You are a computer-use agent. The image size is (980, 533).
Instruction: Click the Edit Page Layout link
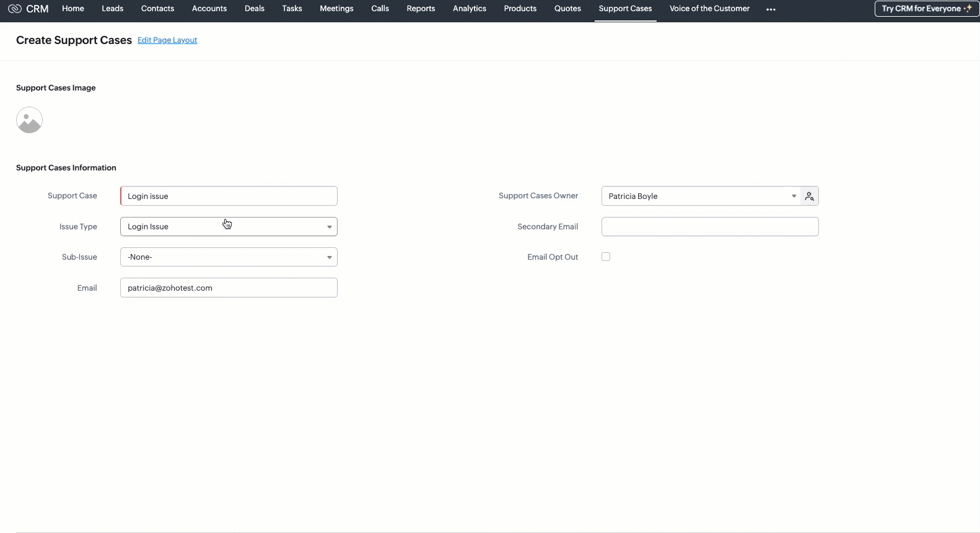pyautogui.click(x=167, y=40)
